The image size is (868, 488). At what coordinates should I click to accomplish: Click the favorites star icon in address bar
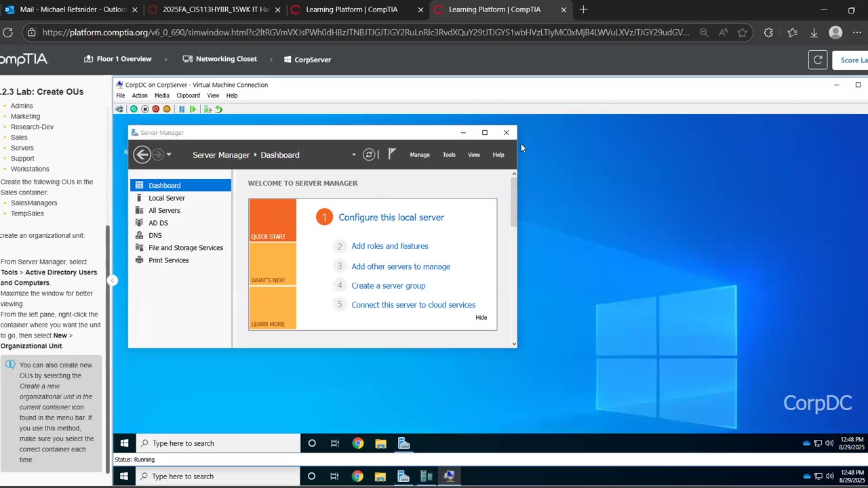(x=743, y=33)
